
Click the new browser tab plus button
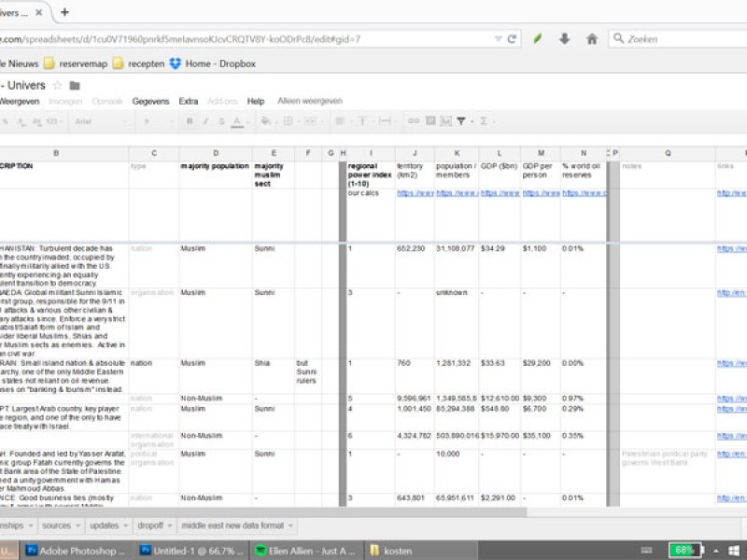click(x=64, y=12)
